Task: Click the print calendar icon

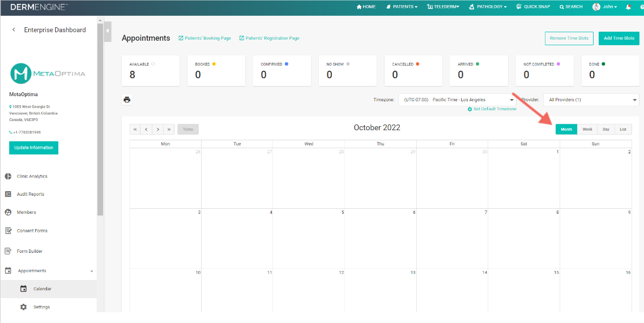Action: 127,100
